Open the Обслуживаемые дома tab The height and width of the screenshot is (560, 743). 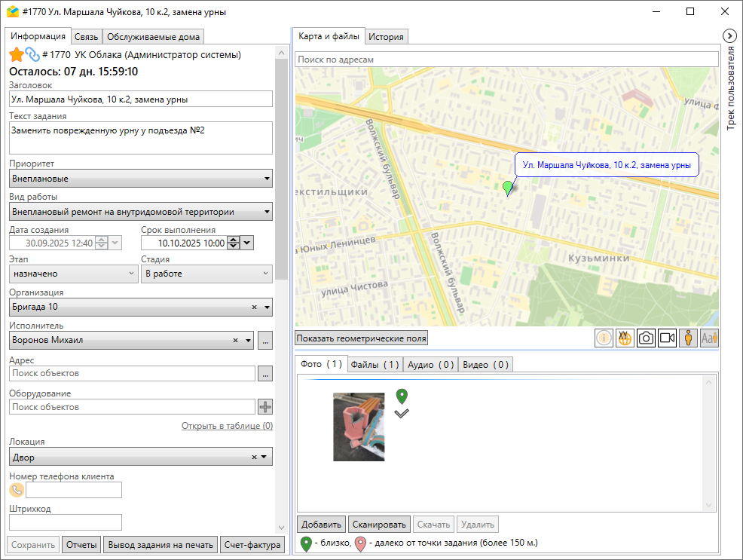[x=154, y=37]
